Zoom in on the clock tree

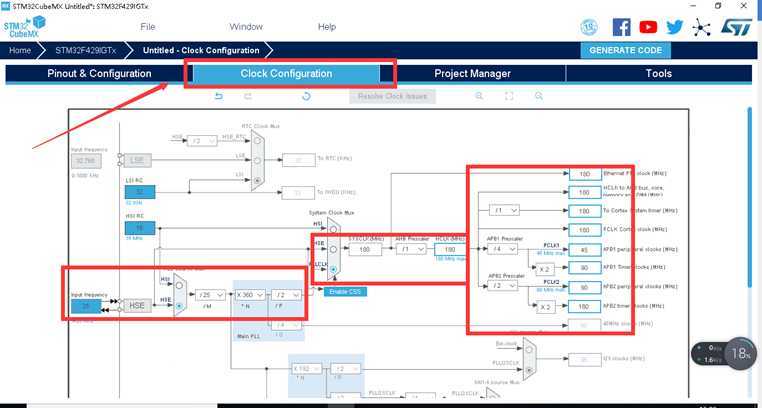pyautogui.click(x=479, y=96)
